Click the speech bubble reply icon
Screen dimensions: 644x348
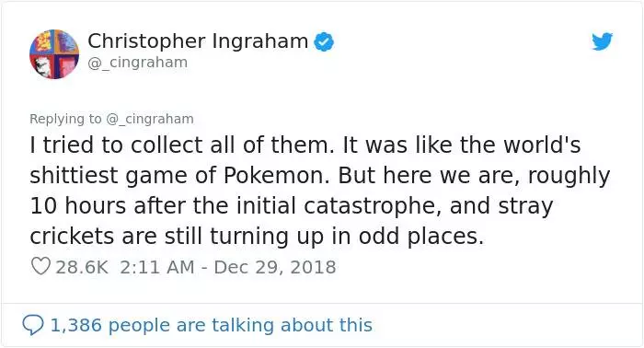click(x=32, y=325)
